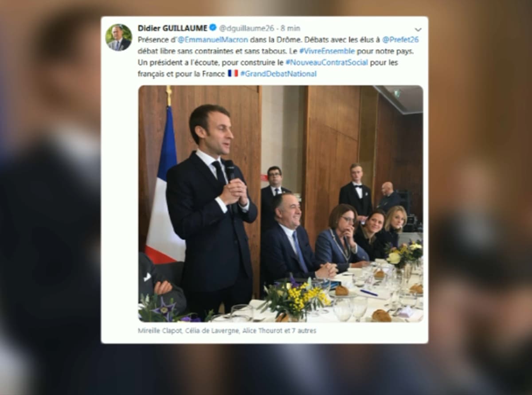Follow the @Prefet26 mention
The image size is (532, 395).
400,39
